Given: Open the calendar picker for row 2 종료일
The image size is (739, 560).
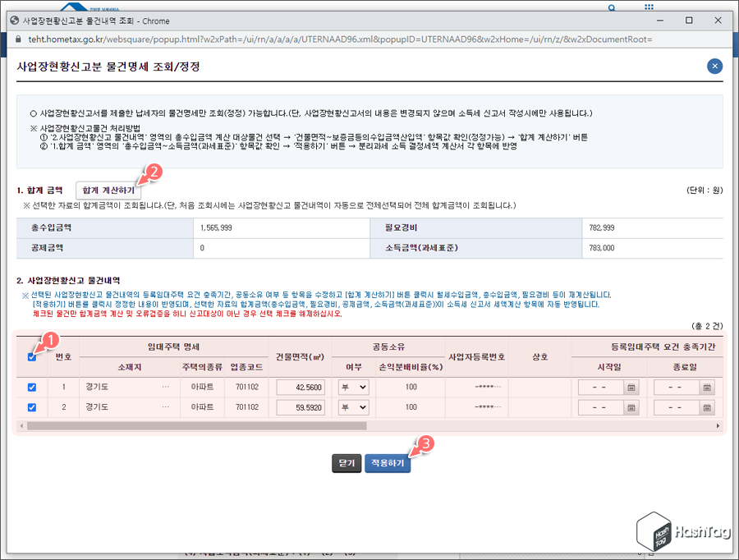Looking at the screenshot, I should click(x=706, y=408).
